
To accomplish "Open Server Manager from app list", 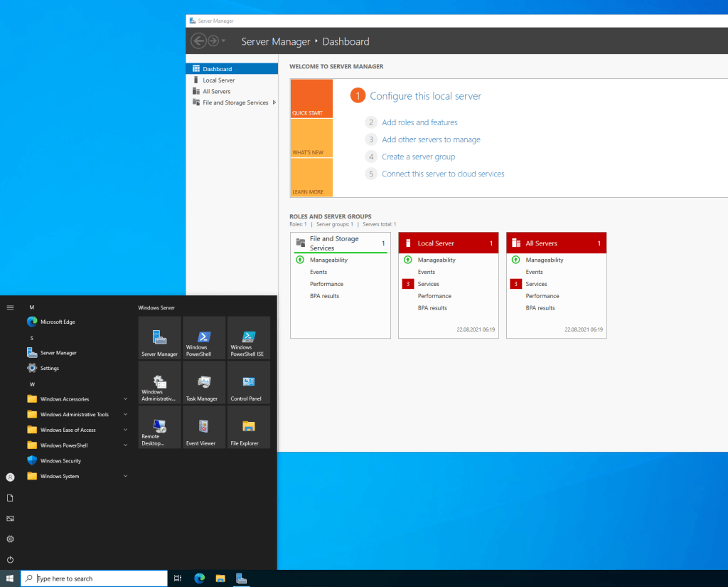I will (77, 353).
